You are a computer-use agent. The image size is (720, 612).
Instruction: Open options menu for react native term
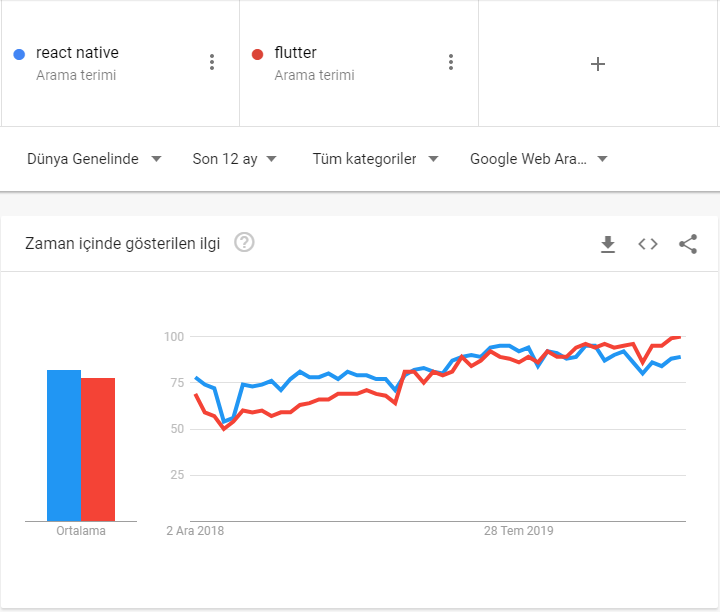click(x=212, y=62)
